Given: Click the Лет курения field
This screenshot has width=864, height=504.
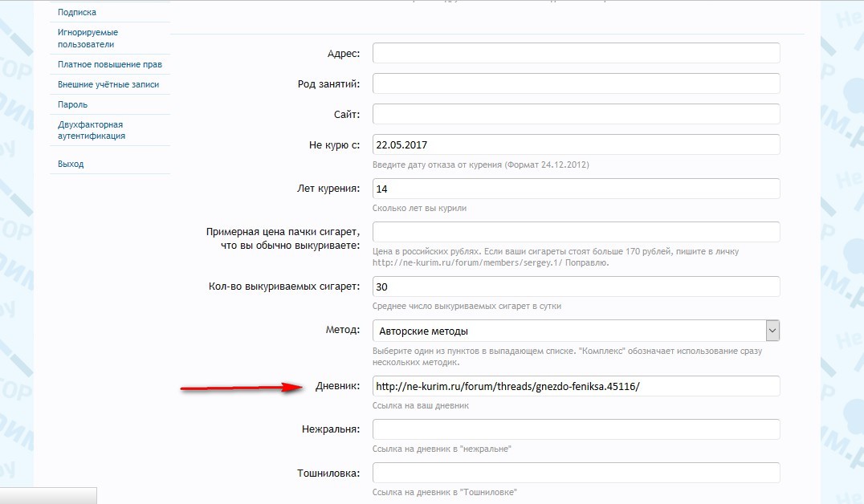Looking at the screenshot, I should pyautogui.click(x=576, y=189).
